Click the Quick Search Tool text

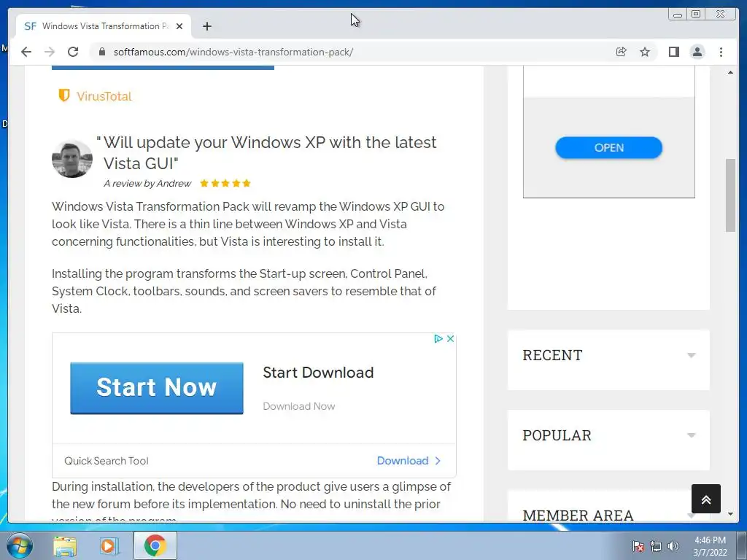107,461
